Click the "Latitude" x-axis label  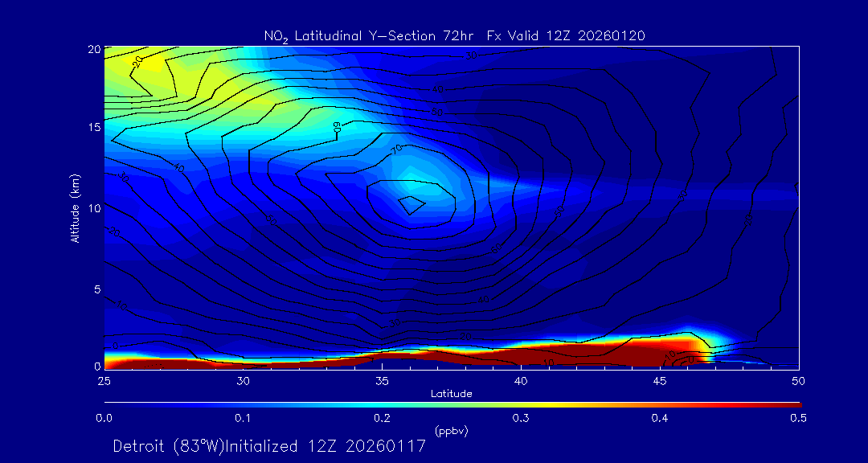pos(452,394)
